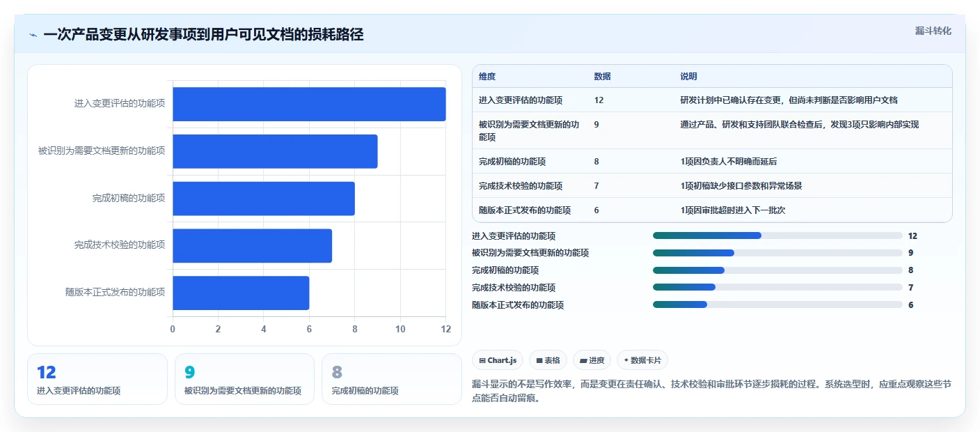Click the 说明 table column header
The height and width of the screenshot is (432, 980).
688,77
